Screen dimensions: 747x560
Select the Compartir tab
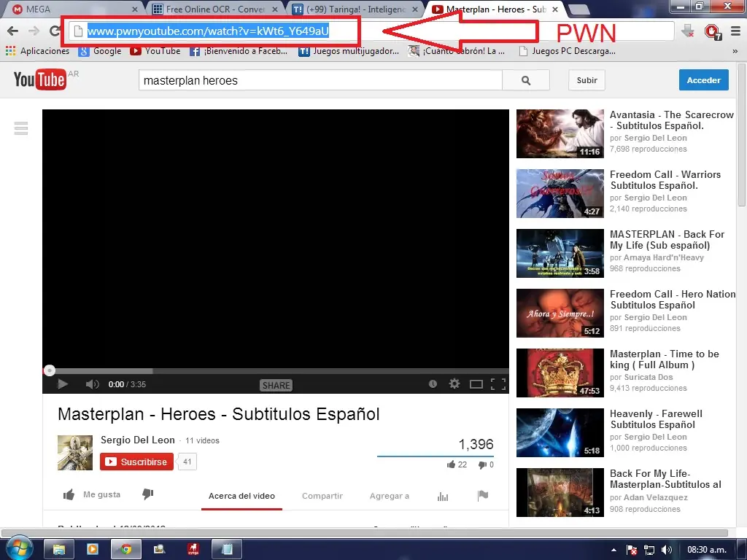[322, 496]
